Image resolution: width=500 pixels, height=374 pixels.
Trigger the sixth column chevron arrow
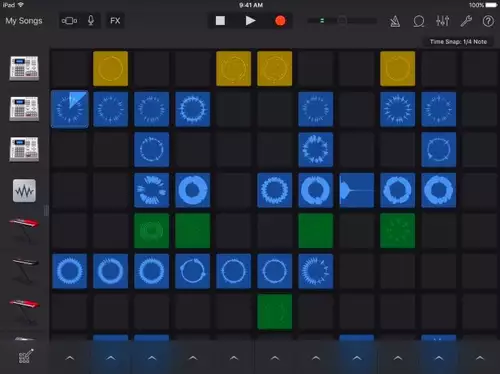click(x=275, y=358)
